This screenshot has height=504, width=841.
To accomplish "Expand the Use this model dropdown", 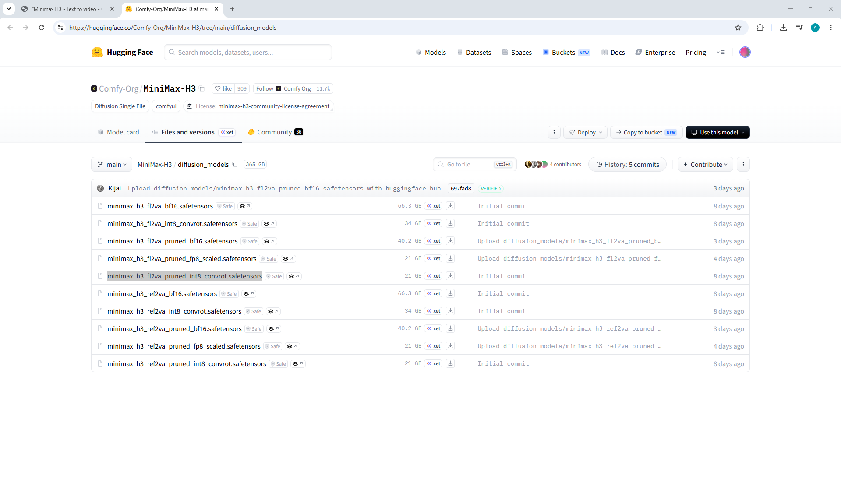I will click(x=717, y=132).
